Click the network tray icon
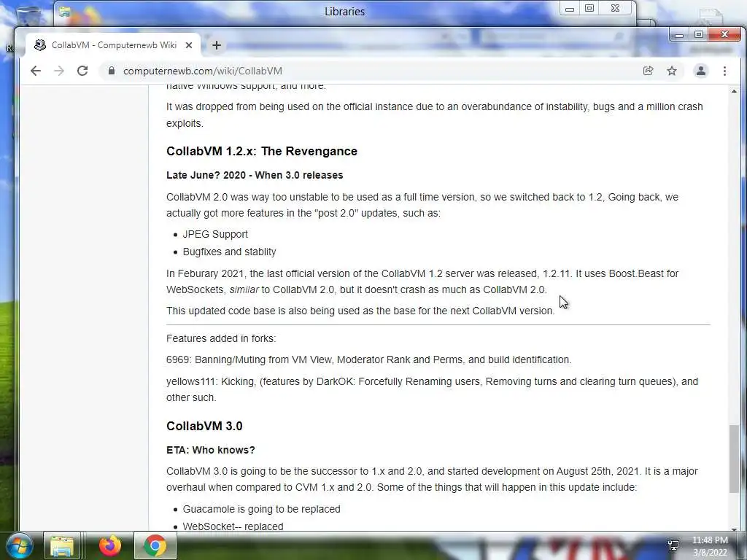 (x=673, y=545)
